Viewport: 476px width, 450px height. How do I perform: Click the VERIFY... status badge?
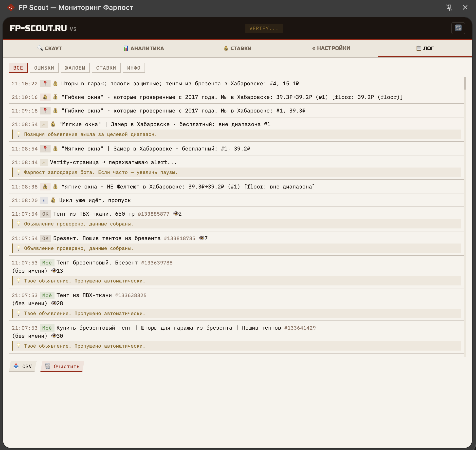pos(264,28)
